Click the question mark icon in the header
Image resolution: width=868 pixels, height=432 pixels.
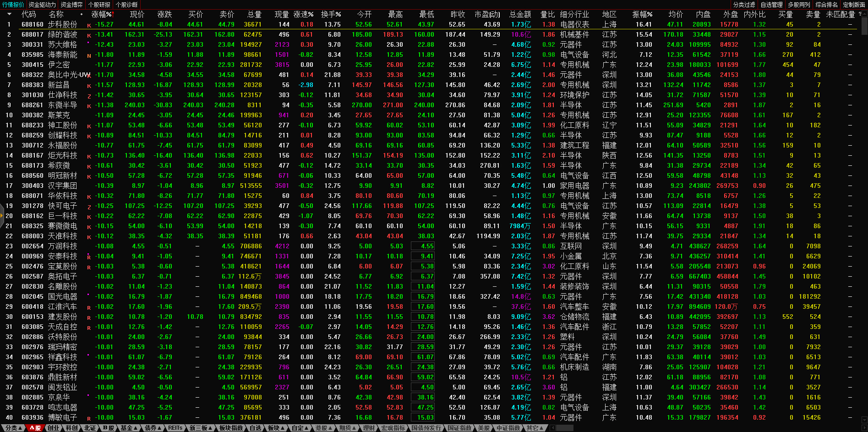coord(860,14)
